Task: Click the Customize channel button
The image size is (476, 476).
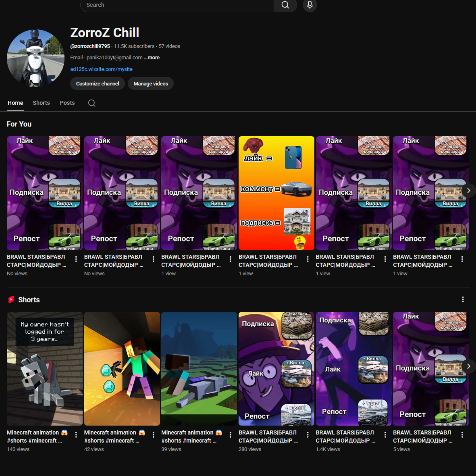Action: 97,84
